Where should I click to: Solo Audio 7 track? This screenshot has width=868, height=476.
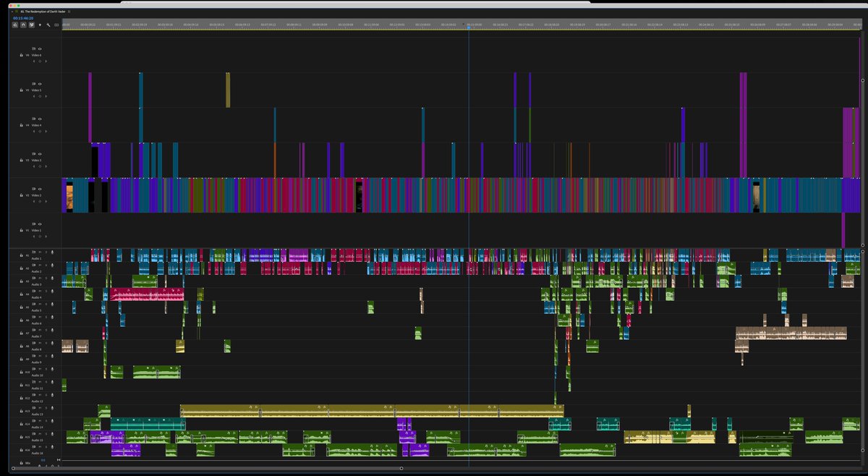(x=46, y=330)
